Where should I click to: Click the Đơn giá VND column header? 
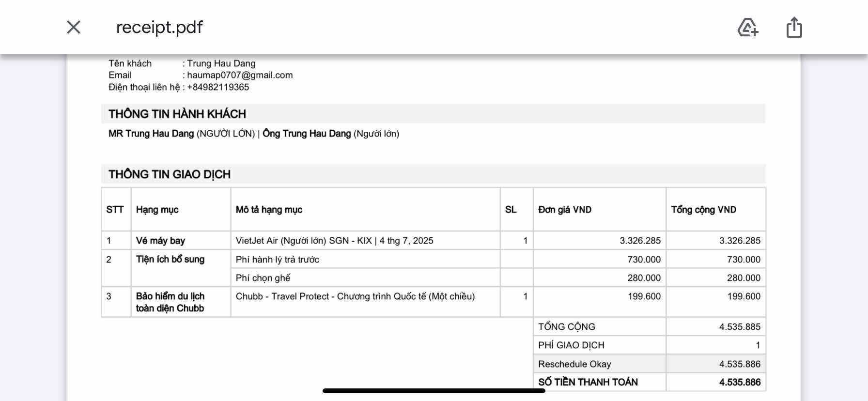pyautogui.click(x=565, y=210)
